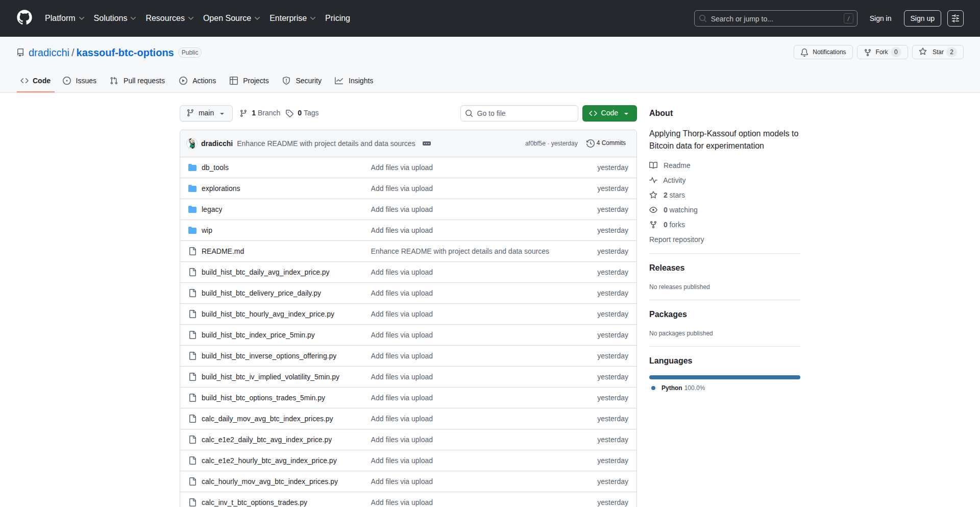Expand the Platform navigation menu
Viewport: 980px width, 507px height.
pos(64,18)
